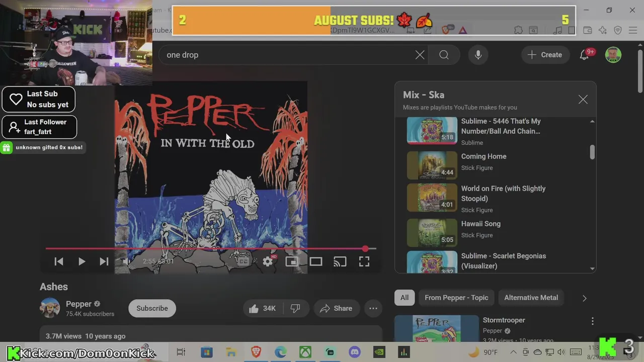Viewport: 644px width, 362px height.
Task: Select the Alternative Metal chip
Action: 531,298
